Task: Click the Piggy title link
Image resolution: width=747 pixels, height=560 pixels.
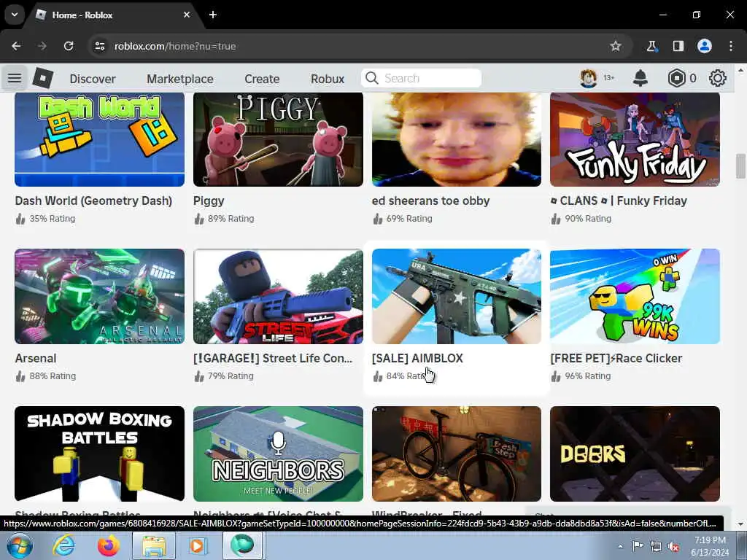Action: [209, 201]
